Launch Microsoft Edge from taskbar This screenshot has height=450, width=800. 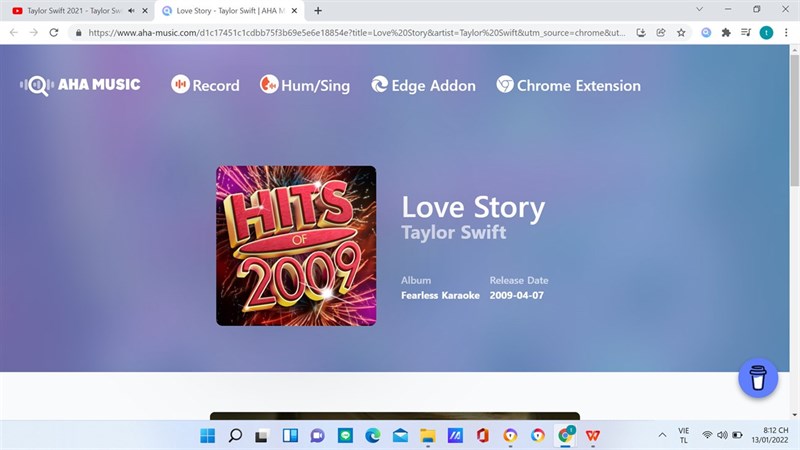372,436
